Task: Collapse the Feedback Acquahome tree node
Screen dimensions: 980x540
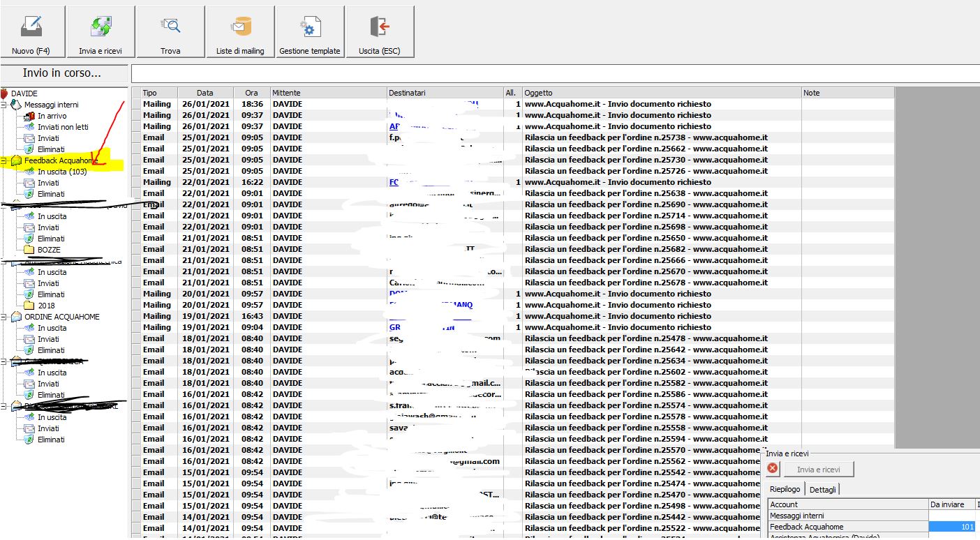Action: 3,160
